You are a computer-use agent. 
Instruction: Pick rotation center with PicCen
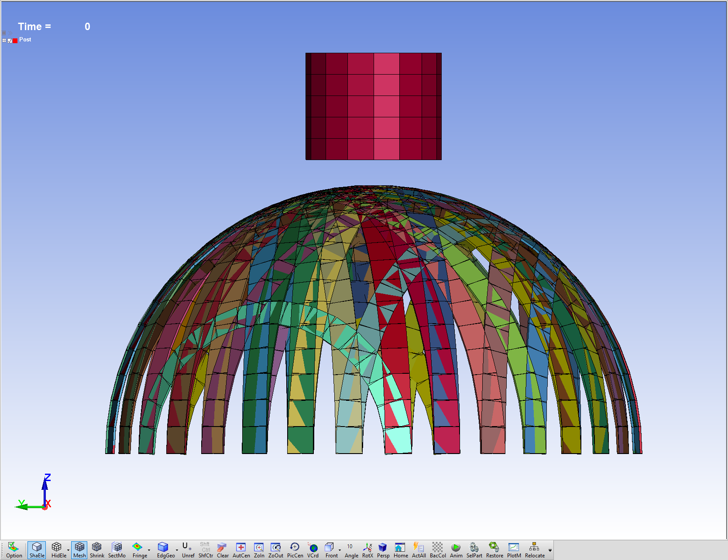click(x=295, y=550)
